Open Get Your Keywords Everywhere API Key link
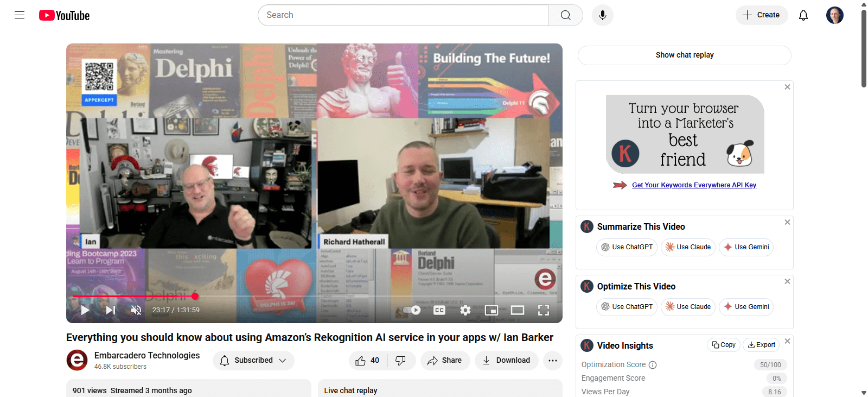 click(694, 185)
